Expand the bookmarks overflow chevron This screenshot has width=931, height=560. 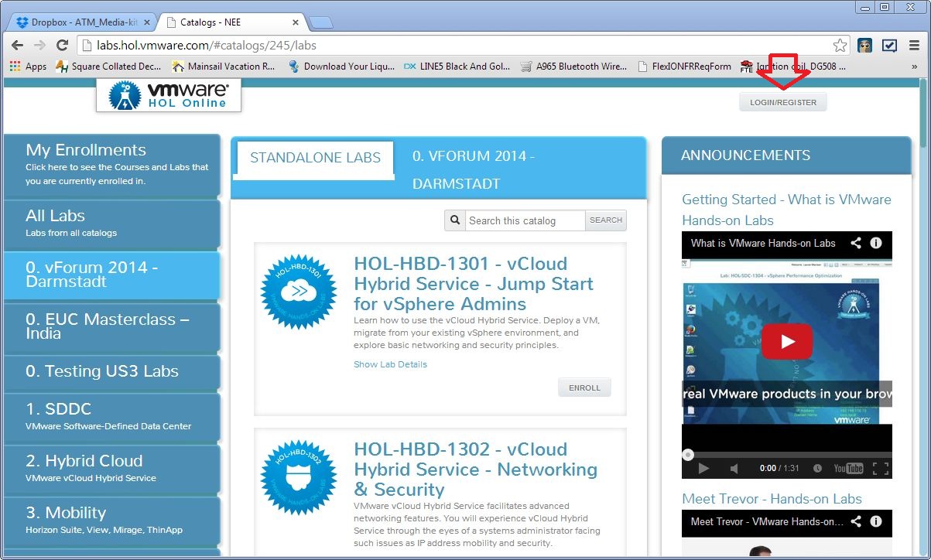[915, 67]
